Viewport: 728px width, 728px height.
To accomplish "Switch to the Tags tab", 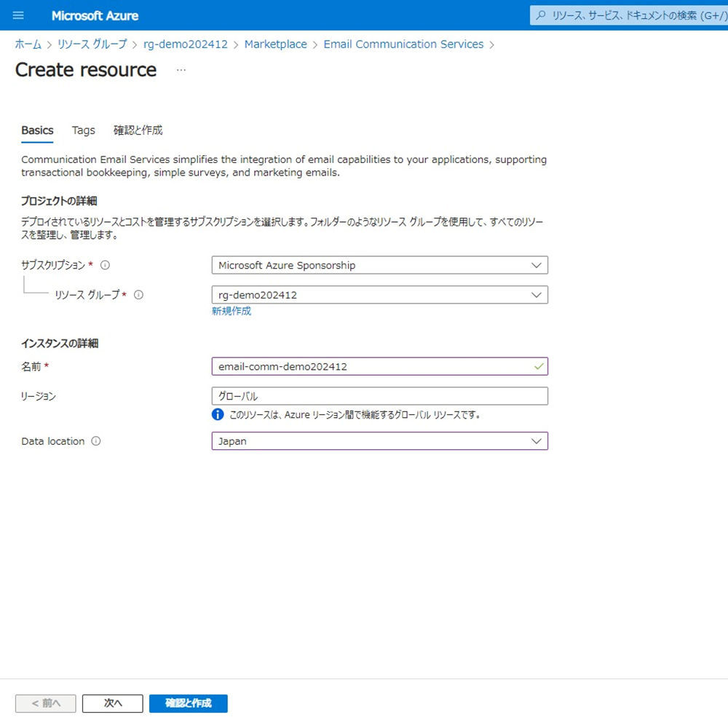I will click(x=84, y=130).
